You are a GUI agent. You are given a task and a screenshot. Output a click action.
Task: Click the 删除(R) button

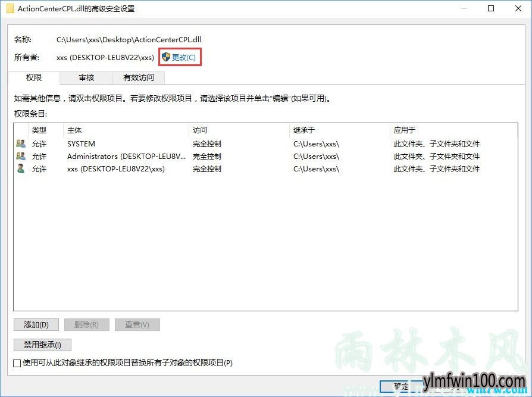pyautogui.click(x=86, y=325)
